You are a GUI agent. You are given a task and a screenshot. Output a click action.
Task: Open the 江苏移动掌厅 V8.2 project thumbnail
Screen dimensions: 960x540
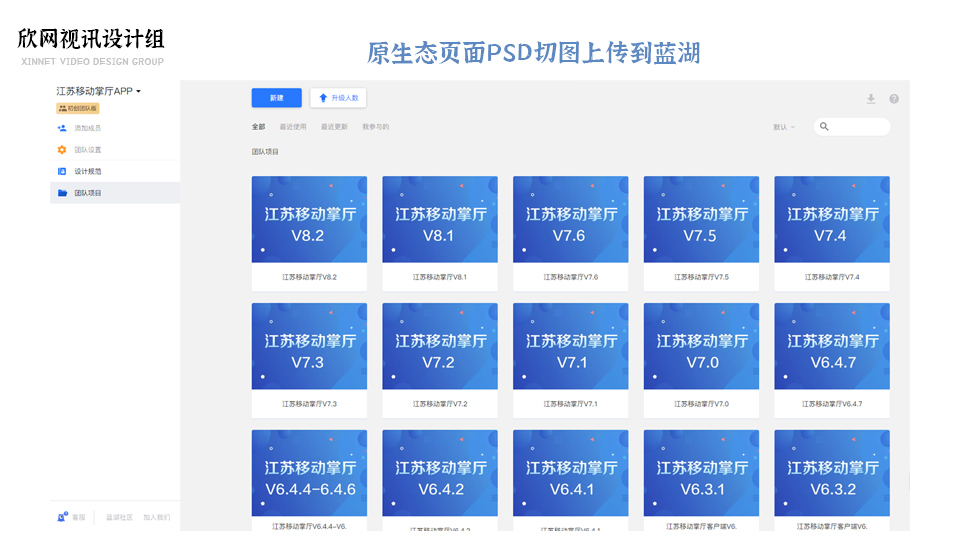[309, 219]
